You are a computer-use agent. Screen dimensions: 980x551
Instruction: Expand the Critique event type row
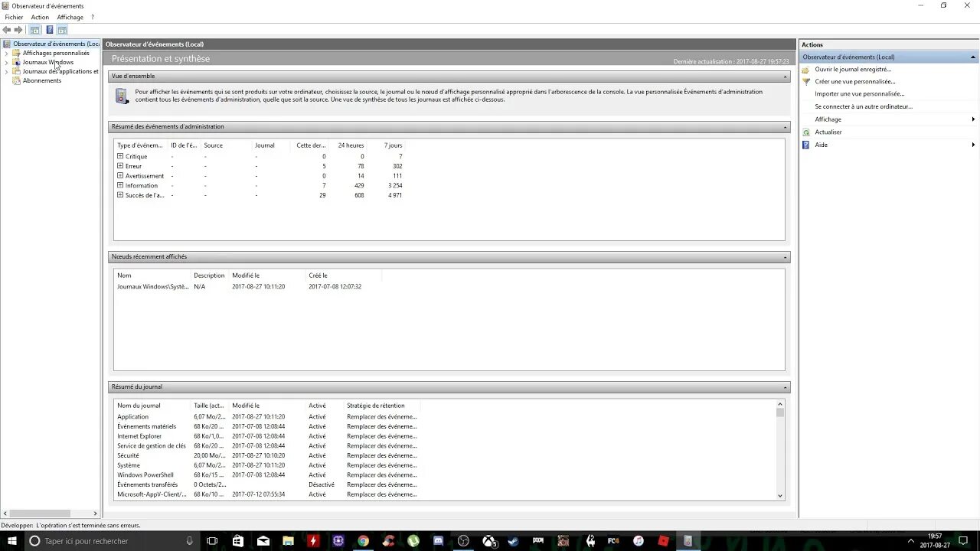click(120, 156)
